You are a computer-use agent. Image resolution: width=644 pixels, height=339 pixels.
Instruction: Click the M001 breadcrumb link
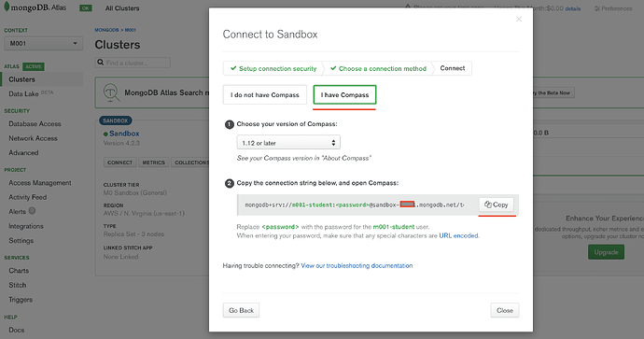point(130,30)
